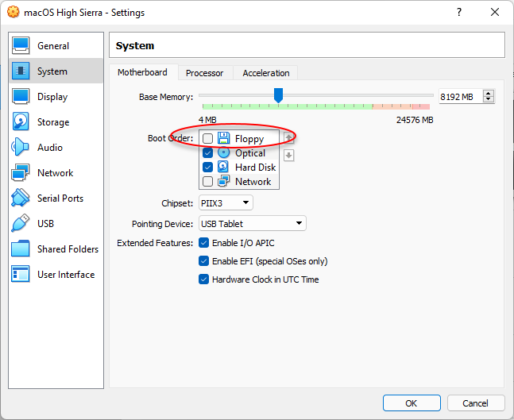Click the 4 MB minimum memory label
The height and width of the screenshot is (420, 514).
207,120
